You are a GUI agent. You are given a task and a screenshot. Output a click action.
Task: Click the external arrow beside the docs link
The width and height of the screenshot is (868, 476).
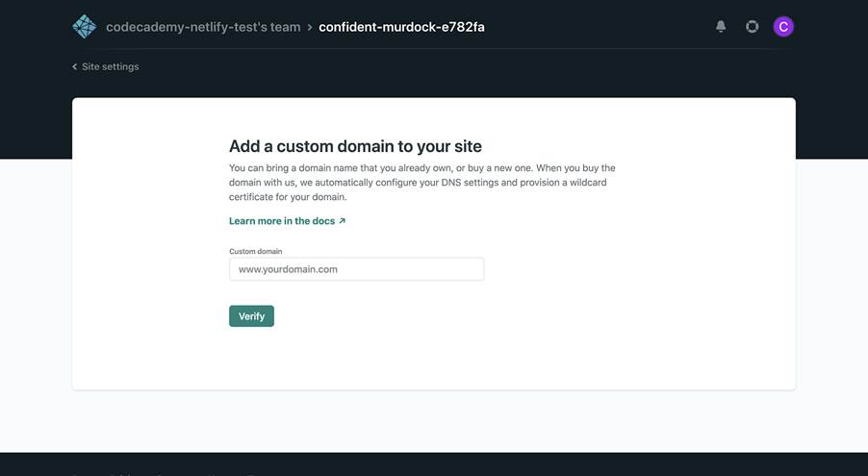click(342, 221)
